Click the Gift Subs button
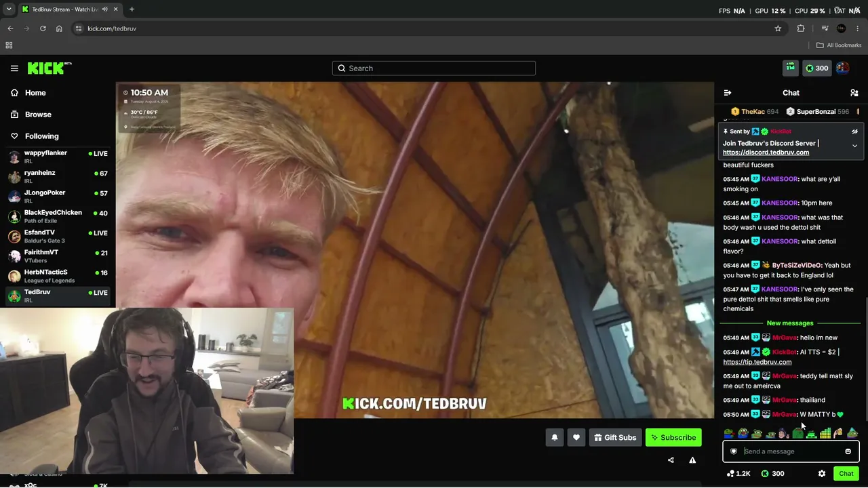Image resolution: width=868 pixels, height=488 pixels. 615,438
